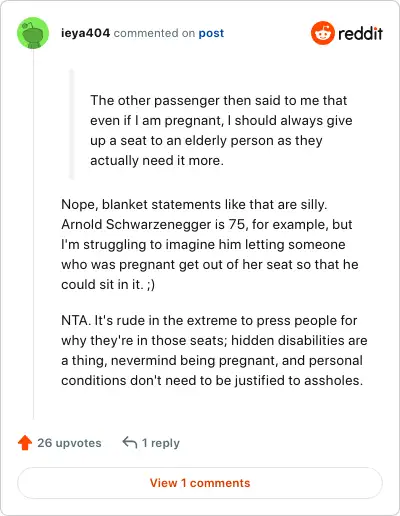Click the quoted passage starting "The other passenger"

point(221,130)
